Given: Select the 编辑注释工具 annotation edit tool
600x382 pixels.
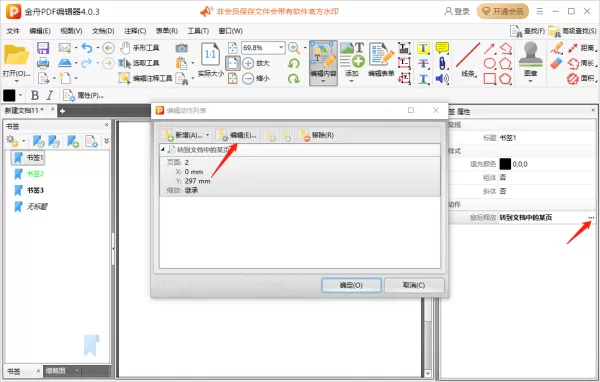Looking at the screenshot, I should (145, 78).
